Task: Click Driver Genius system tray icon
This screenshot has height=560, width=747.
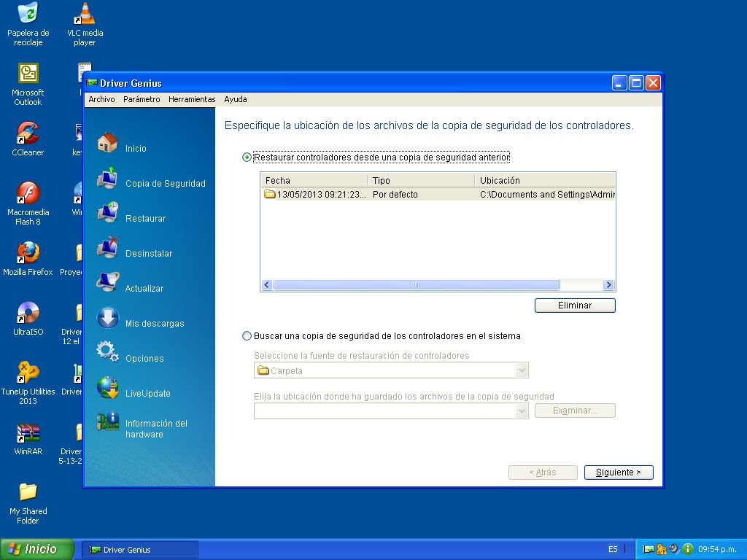Action: (648, 549)
